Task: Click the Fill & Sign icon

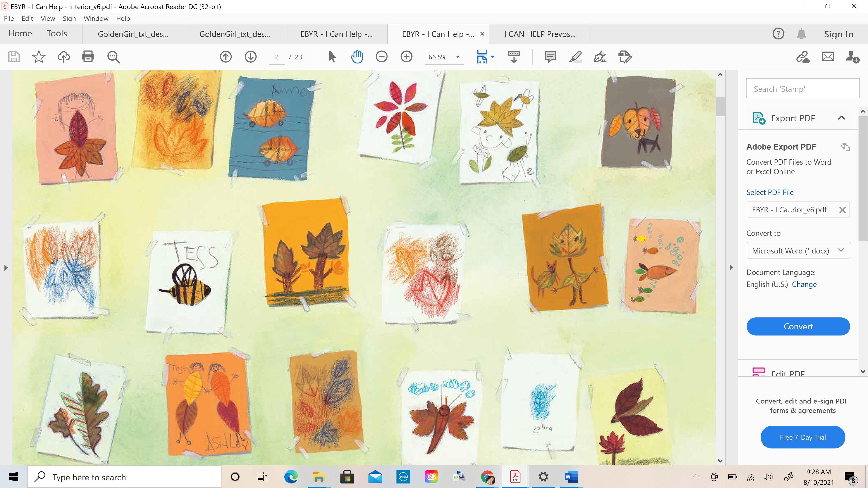Action: click(x=600, y=56)
